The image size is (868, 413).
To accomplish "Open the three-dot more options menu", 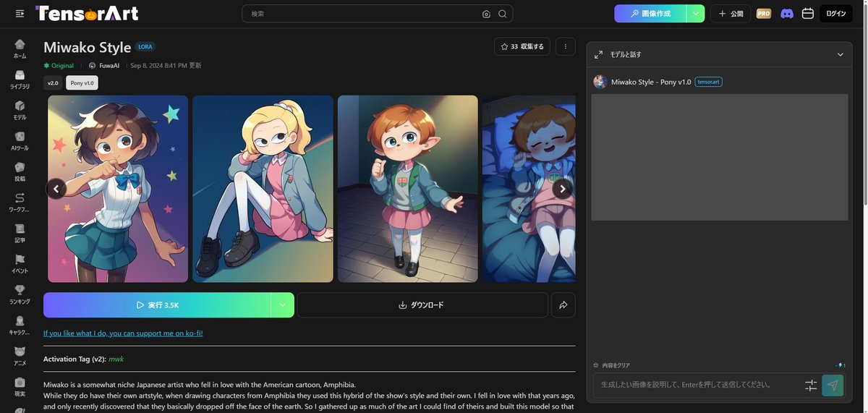I will [x=565, y=46].
